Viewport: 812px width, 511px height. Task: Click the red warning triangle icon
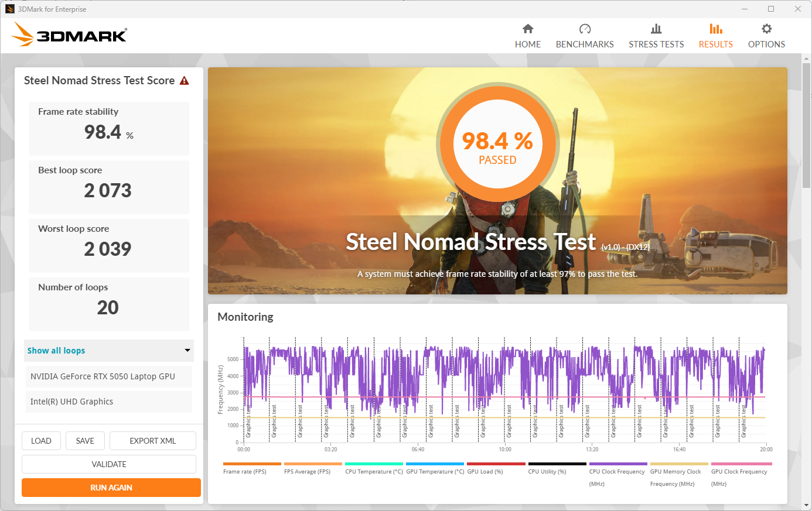click(185, 81)
